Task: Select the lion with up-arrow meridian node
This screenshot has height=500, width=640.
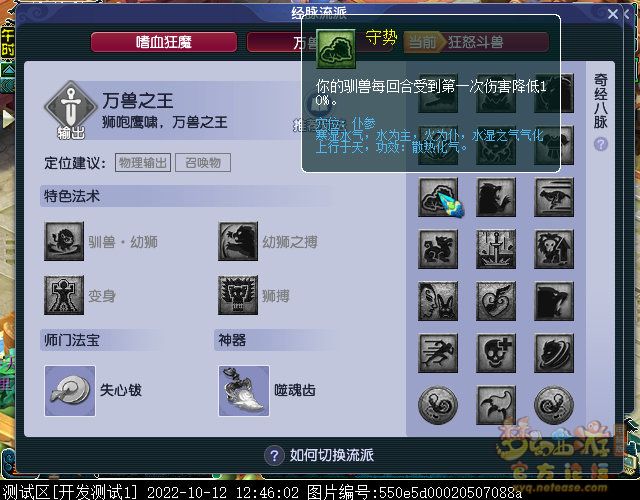Action: 554,249
